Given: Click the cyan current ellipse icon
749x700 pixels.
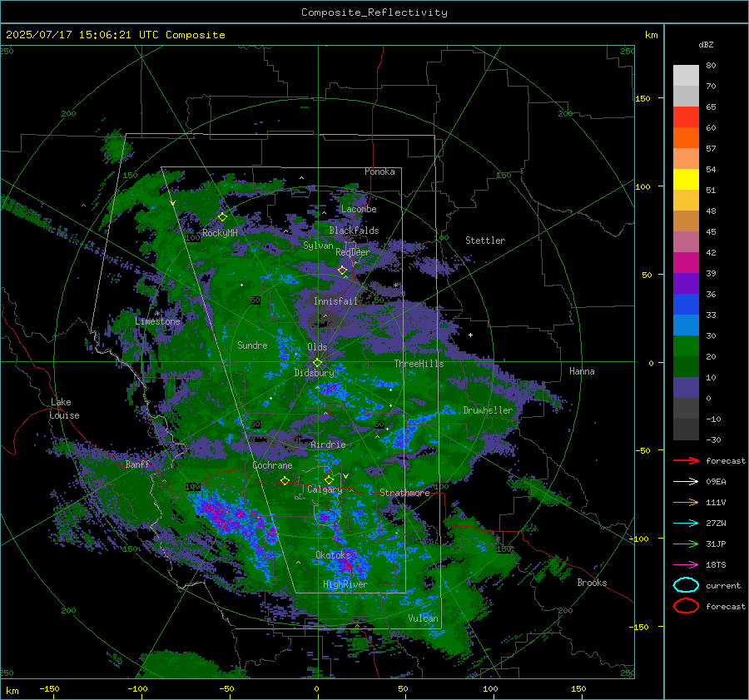Looking at the screenshot, I should click(x=686, y=585).
